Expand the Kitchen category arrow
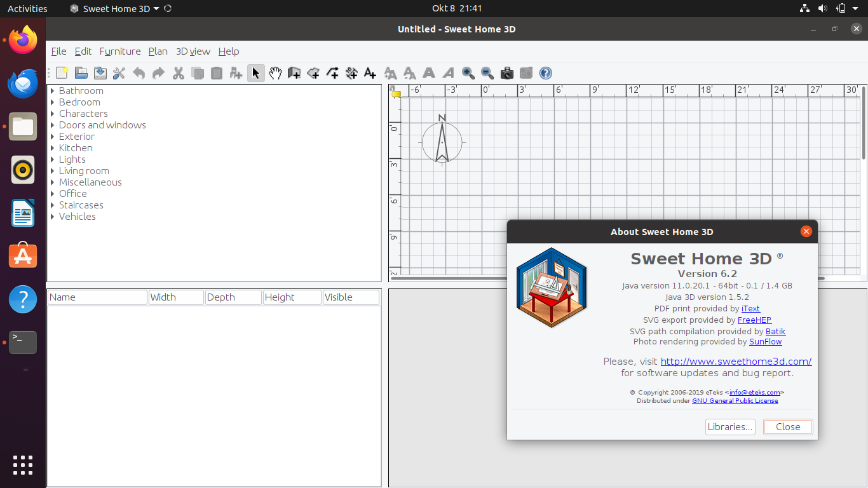 tap(53, 148)
